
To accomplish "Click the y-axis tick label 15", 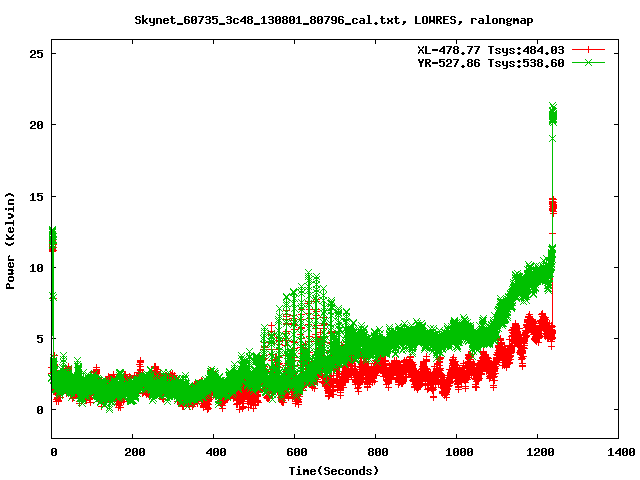I will coord(36,197).
